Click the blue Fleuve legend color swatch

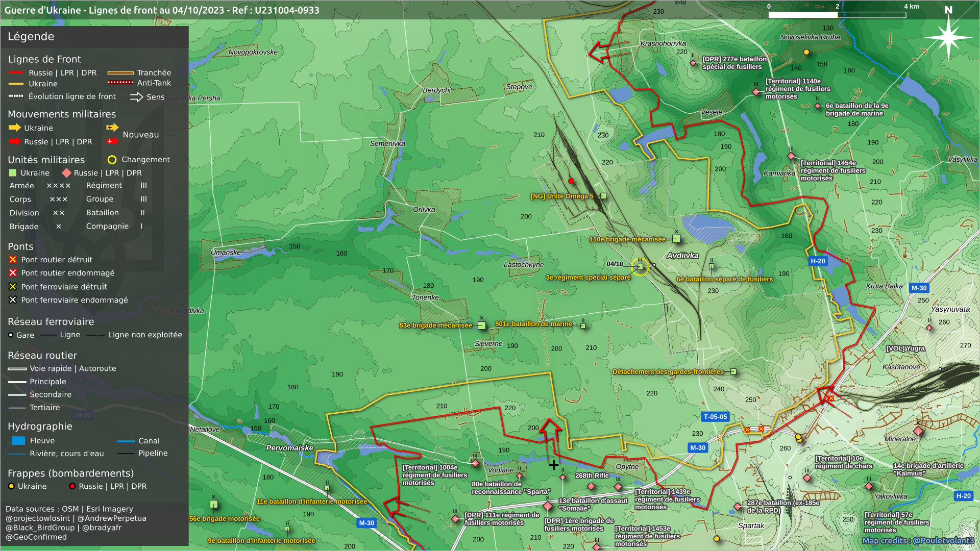click(18, 441)
